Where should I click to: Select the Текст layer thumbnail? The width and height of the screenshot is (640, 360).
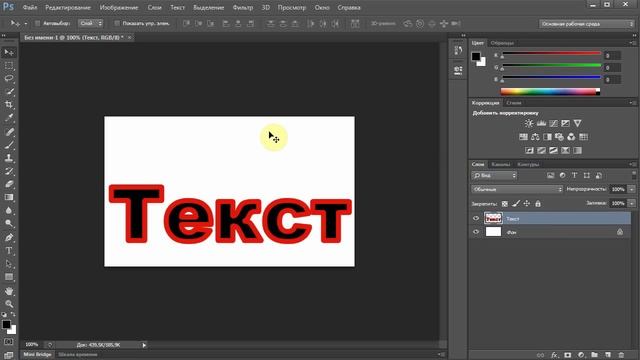coord(493,218)
